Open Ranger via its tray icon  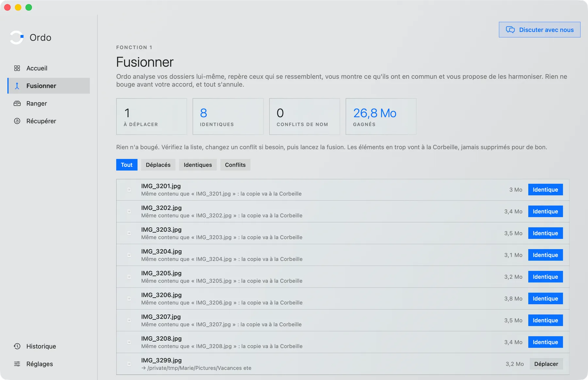tap(17, 103)
